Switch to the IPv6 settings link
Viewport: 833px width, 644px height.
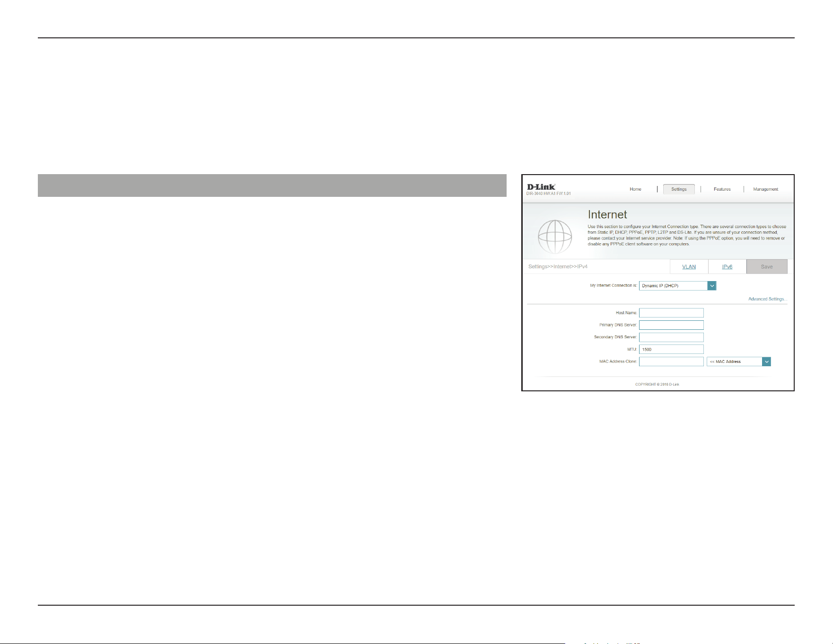coord(727,267)
